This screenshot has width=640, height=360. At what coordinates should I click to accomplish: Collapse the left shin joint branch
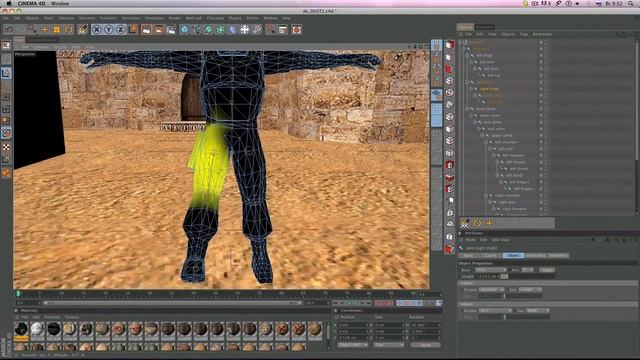click(x=471, y=62)
